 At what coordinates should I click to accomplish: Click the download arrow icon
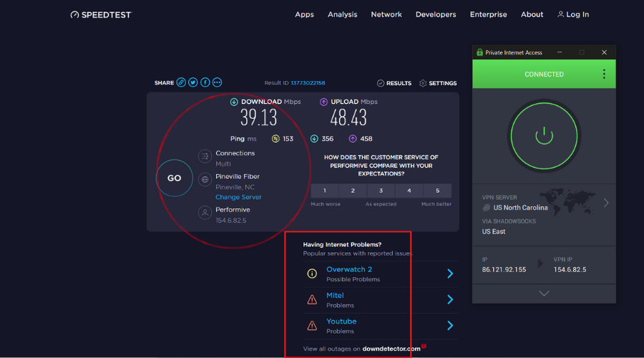click(x=234, y=102)
